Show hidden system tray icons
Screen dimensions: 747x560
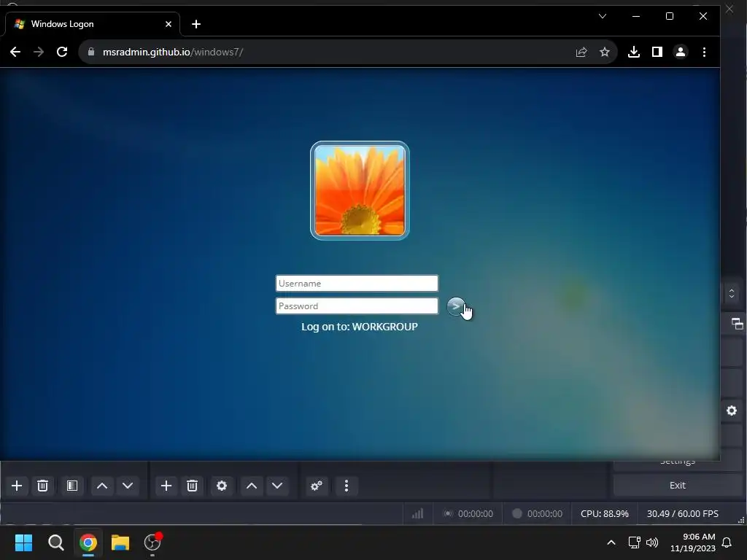[611, 542]
